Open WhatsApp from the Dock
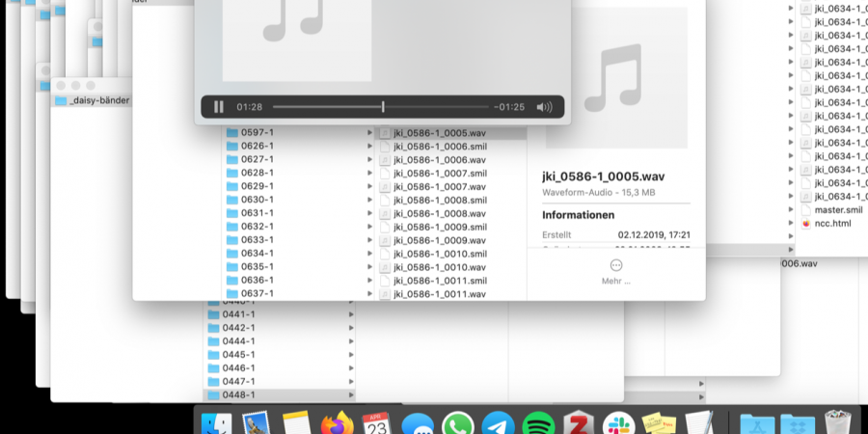 458,425
